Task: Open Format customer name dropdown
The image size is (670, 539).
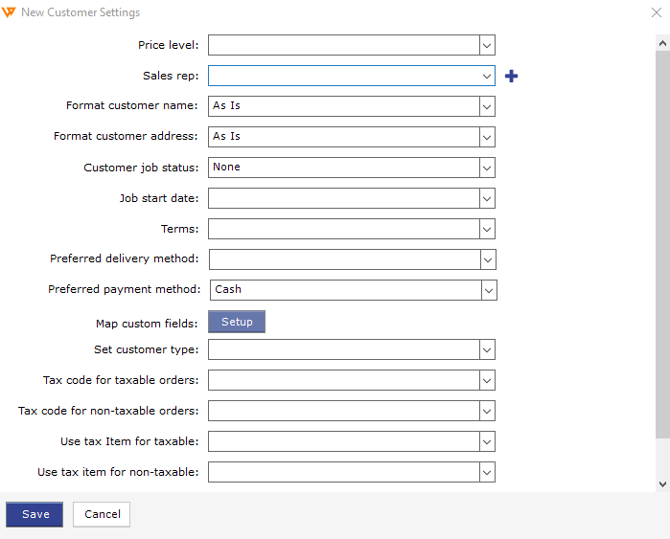Action: (x=487, y=106)
